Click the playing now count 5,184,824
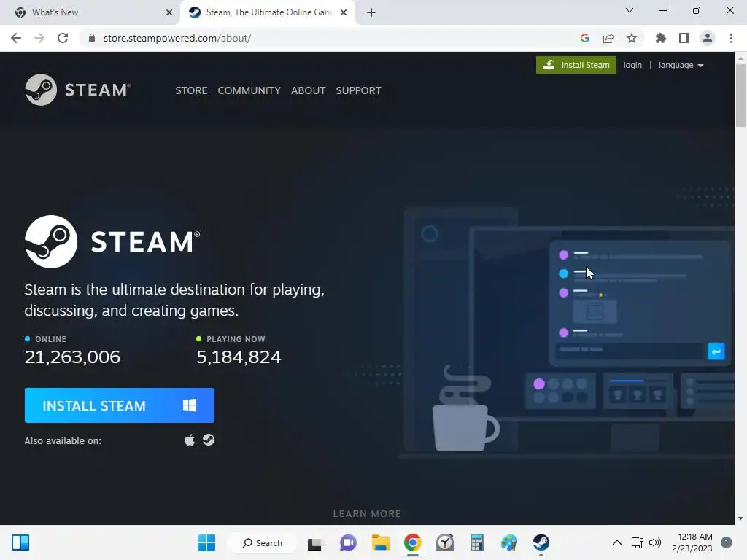Image resolution: width=747 pixels, height=560 pixels. tap(239, 357)
